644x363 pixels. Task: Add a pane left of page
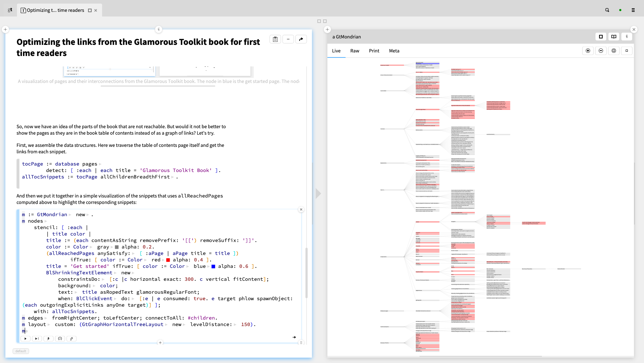[x=5, y=29]
